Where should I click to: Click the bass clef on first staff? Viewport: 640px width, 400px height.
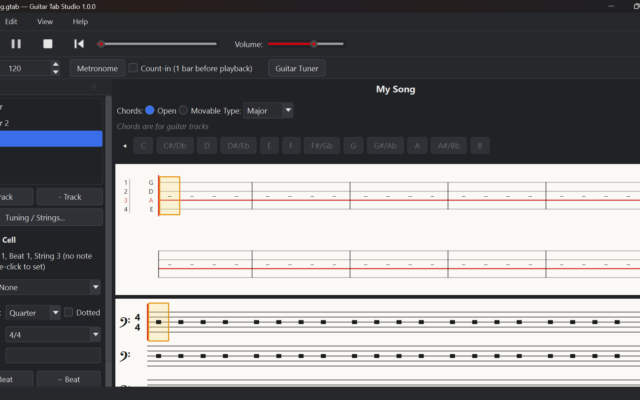click(x=125, y=322)
